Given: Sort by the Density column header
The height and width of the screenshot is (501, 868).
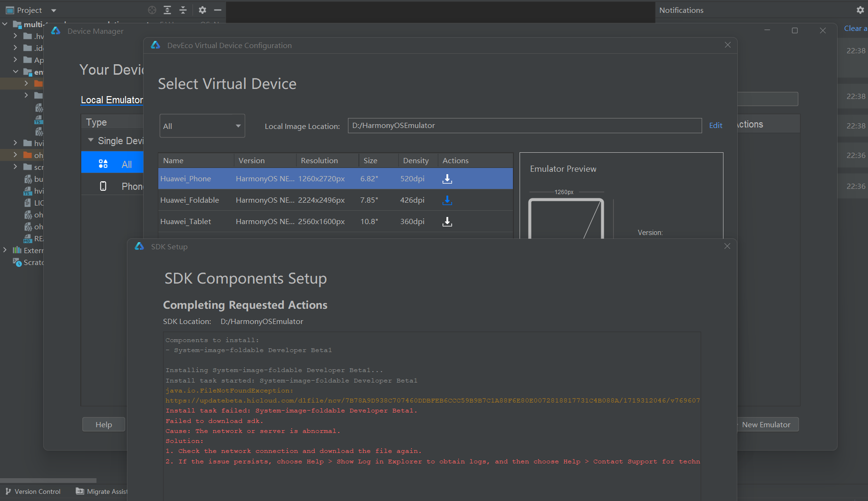Looking at the screenshot, I should click(418, 160).
